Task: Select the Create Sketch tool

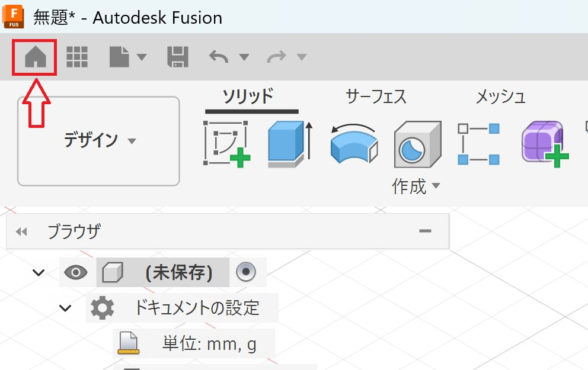Action: tap(226, 144)
